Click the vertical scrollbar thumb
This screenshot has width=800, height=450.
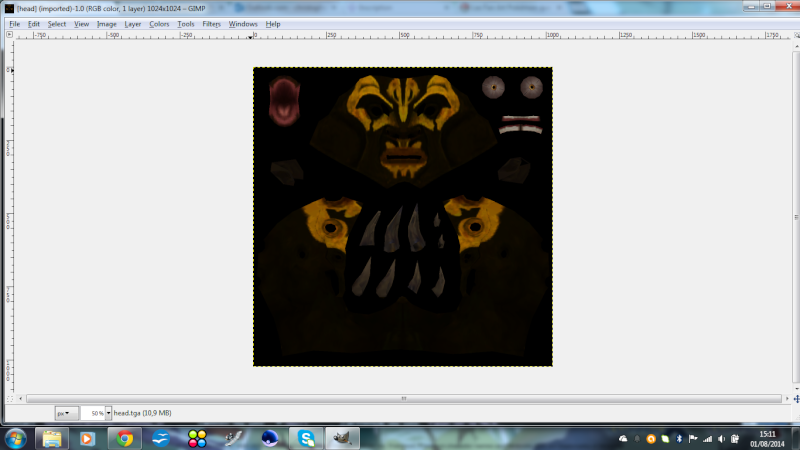click(x=796, y=217)
